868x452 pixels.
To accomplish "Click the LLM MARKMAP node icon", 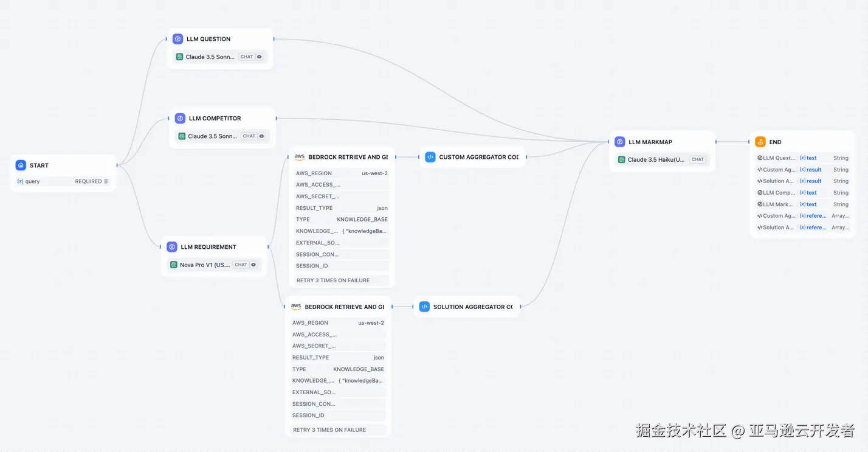I will pos(620,142).
